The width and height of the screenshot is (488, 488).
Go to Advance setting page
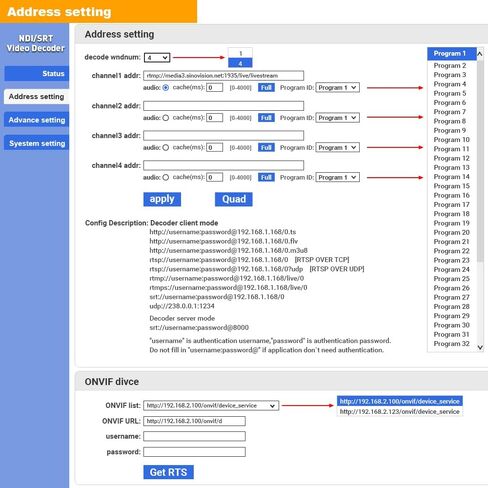[37, 120]
